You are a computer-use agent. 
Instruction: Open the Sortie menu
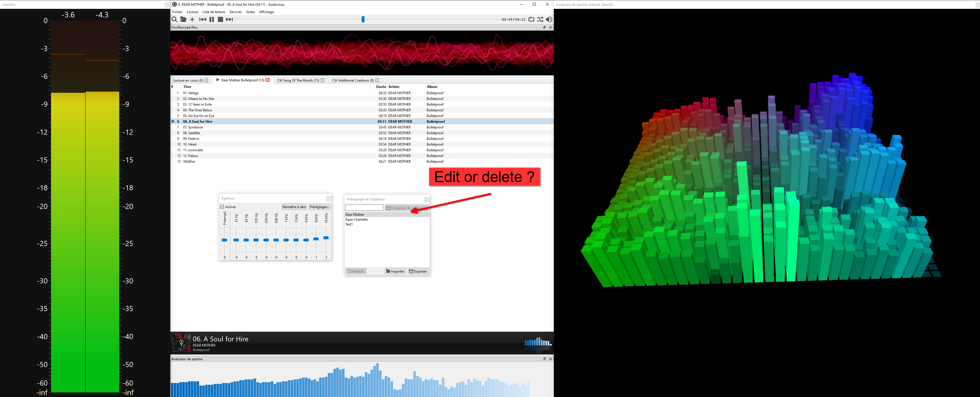pyautogui.click(x=250, y=12)
